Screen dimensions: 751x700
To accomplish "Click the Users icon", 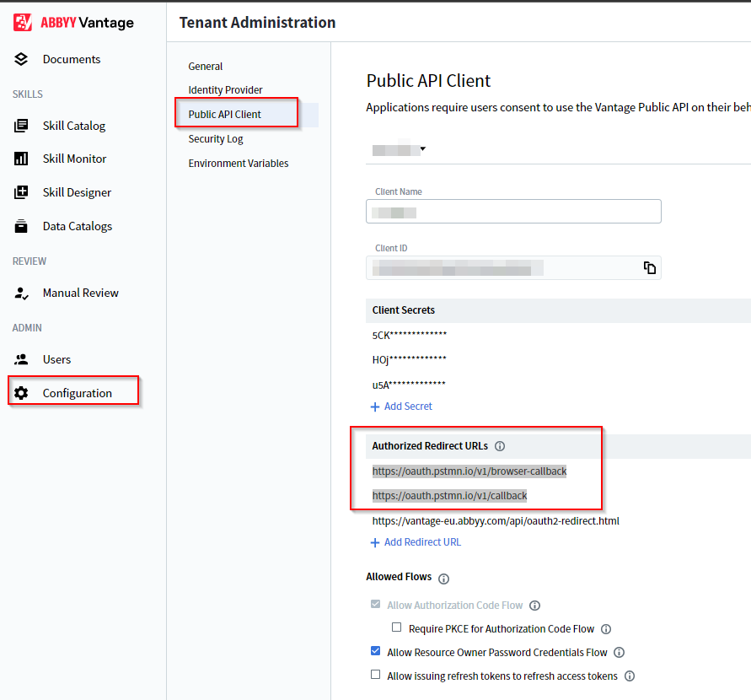I will point(22,359).
